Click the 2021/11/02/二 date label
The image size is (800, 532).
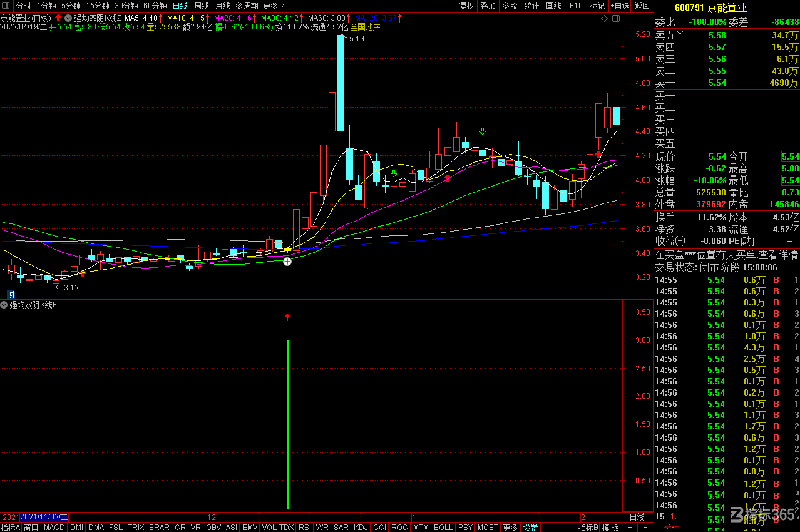click(x=44, y=517)
